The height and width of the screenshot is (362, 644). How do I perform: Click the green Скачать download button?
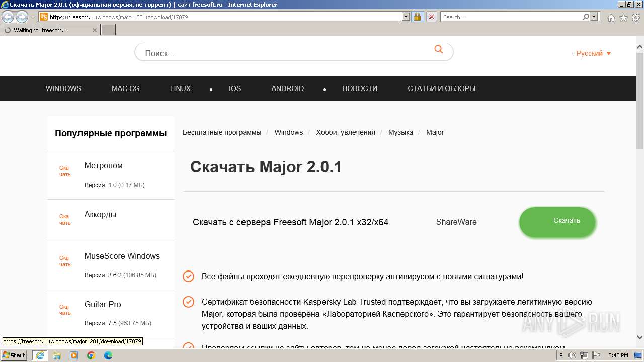[x=557, y=222]
